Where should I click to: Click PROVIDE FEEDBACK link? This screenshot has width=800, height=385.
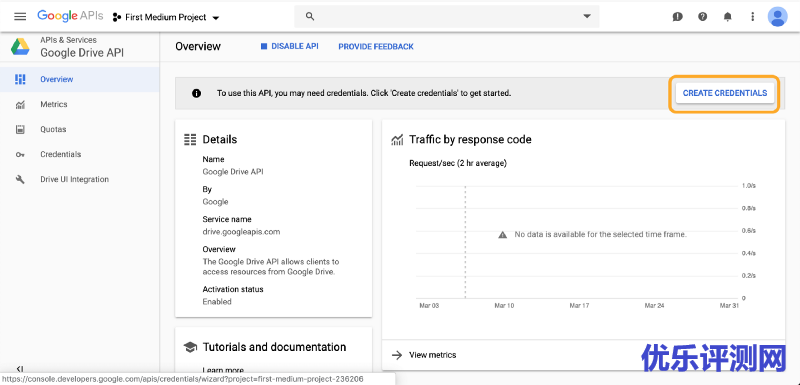[376, 47]
